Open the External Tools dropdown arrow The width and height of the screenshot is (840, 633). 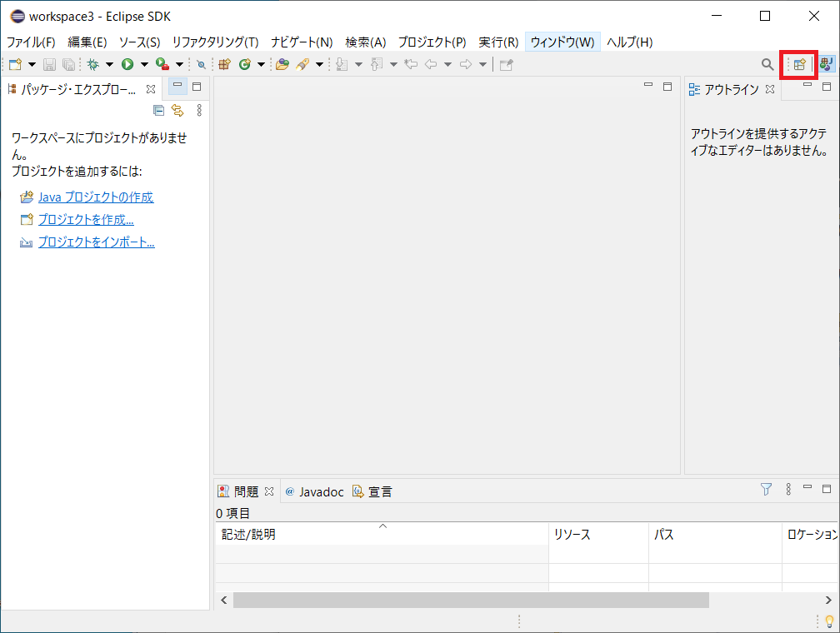tap(179, 65)
